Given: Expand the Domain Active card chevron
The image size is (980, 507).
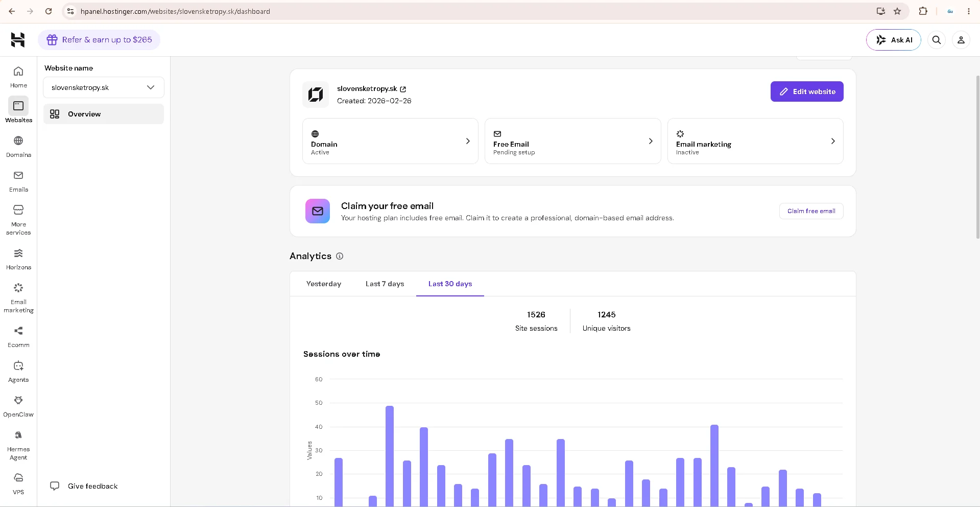Looking at the screenshot, I should [x=468, y=141].
